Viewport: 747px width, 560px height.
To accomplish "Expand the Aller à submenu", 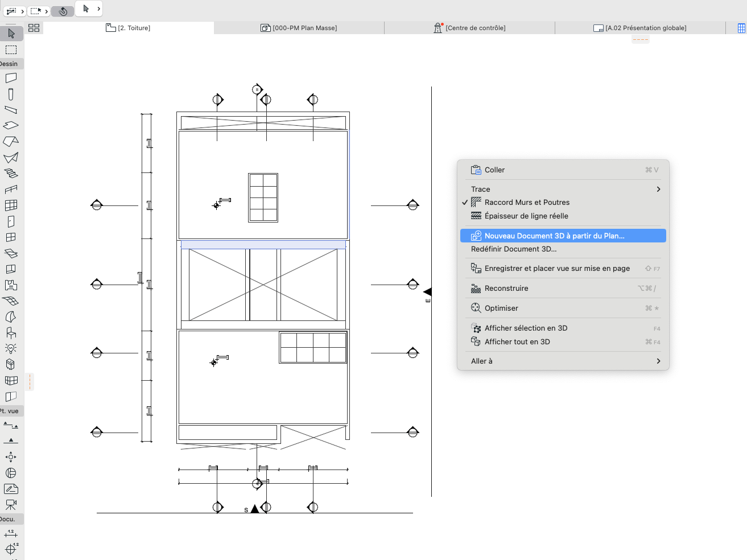I will point(563,361).
